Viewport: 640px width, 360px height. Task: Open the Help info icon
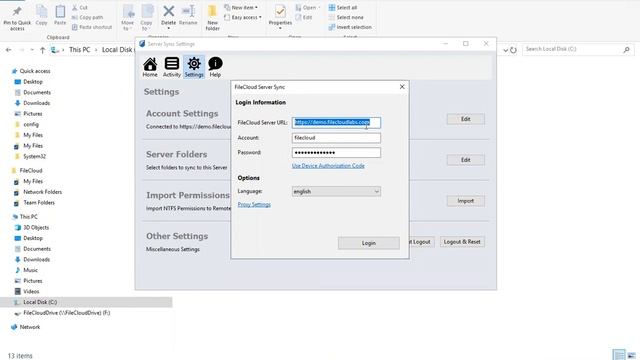(215, 67)
